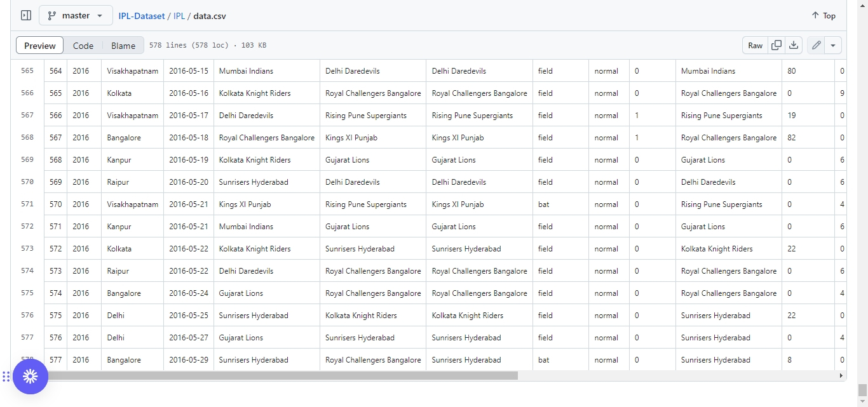Select line number 570

click(x=27, y=182)
